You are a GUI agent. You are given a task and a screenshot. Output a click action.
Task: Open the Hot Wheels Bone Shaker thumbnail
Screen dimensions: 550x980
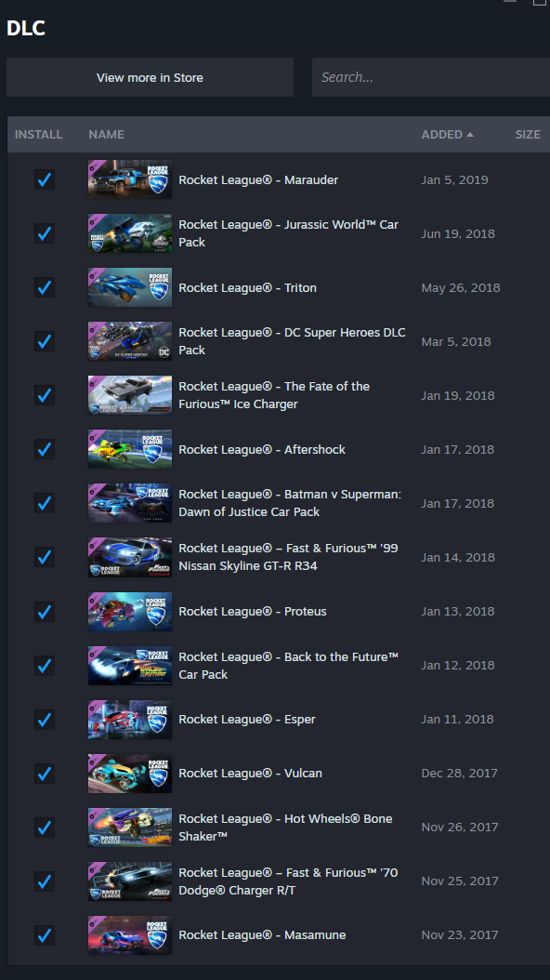pos(130,827)
